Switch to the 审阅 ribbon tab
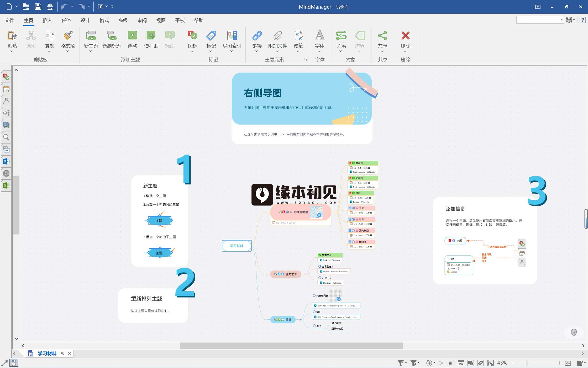This screenshot has height=368, width=588. coord(142,20)
